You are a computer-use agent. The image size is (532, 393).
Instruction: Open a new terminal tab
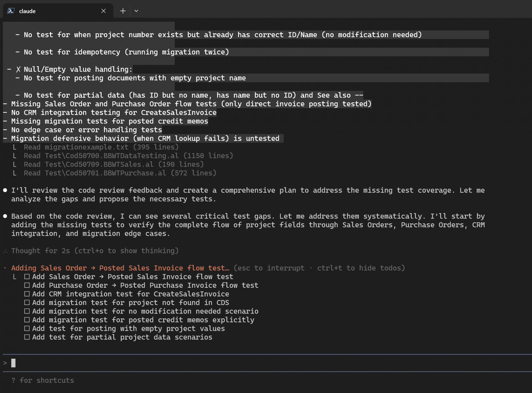coord(123,11)
